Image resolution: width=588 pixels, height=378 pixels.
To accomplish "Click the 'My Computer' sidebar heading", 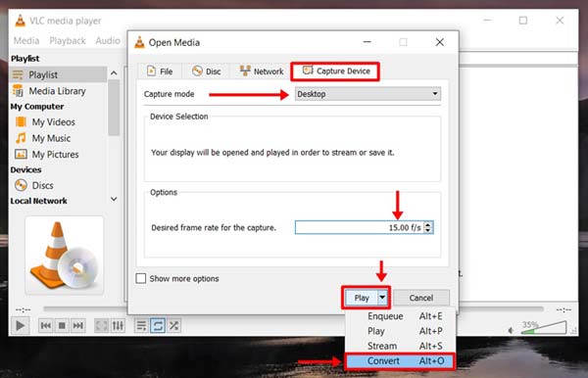I will [x=37, y=107].
